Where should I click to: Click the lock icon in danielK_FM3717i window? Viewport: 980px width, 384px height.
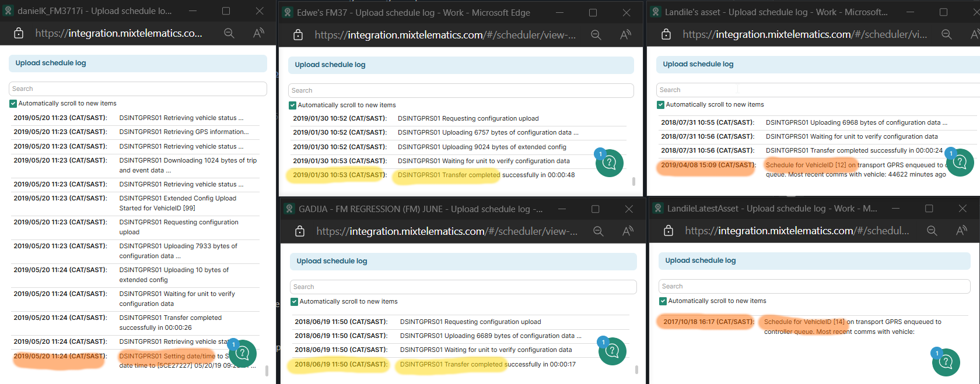pos(19,33)
